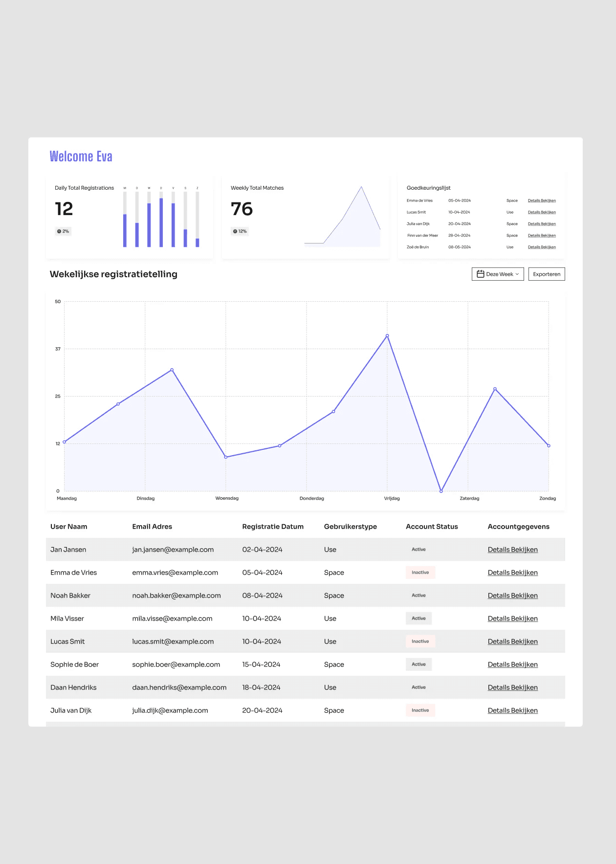This screenshot has height=864, width=616.
Task: Click the trend icon beside 2%
Action: click(x=59, y=231)
